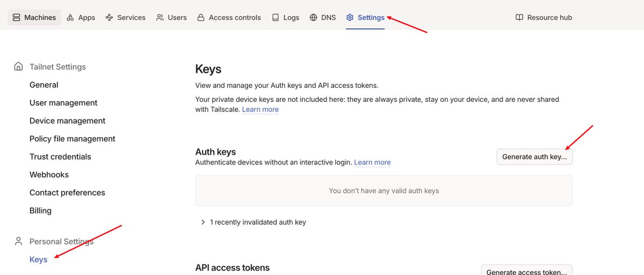
Task: Open the Apps tab
Action: tap(80, 17)
